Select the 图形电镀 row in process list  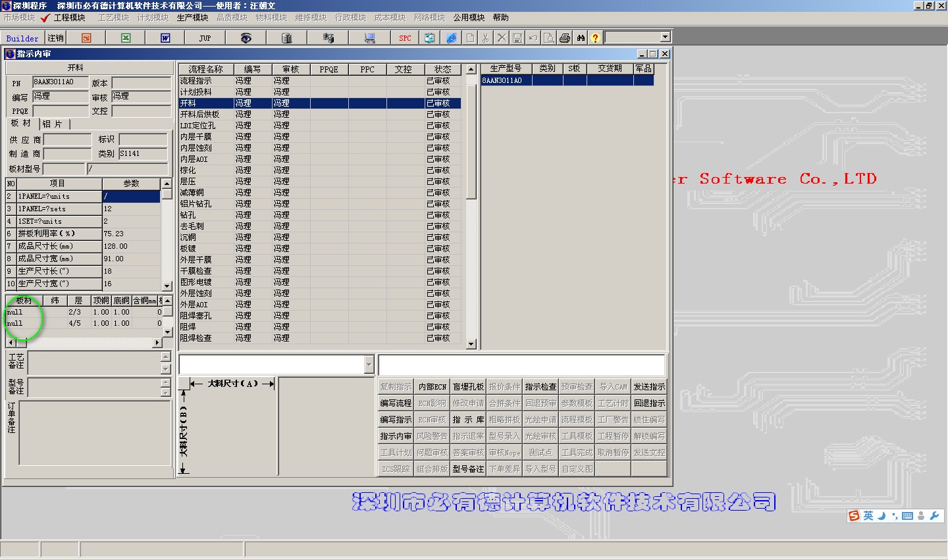[x=320, y=282]
